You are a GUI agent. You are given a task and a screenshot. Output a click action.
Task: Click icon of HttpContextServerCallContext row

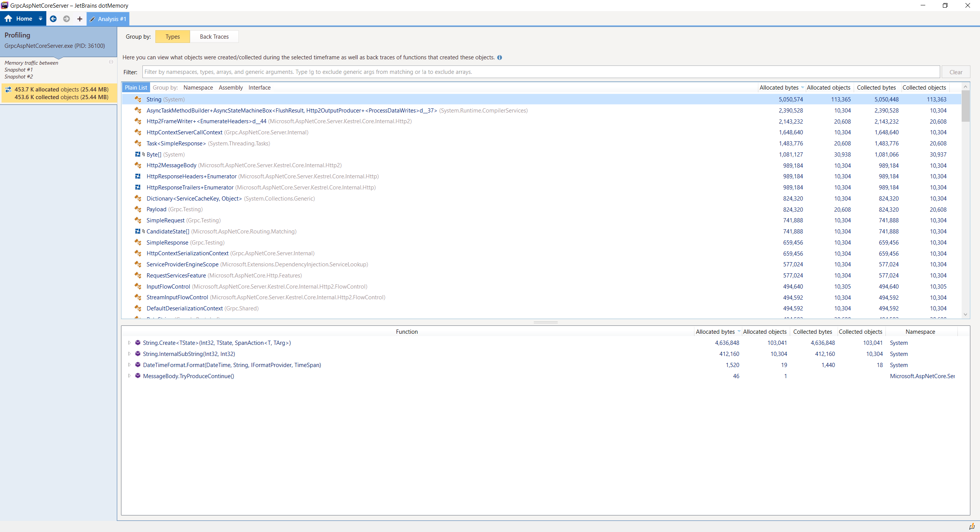[x=138, y=132]
